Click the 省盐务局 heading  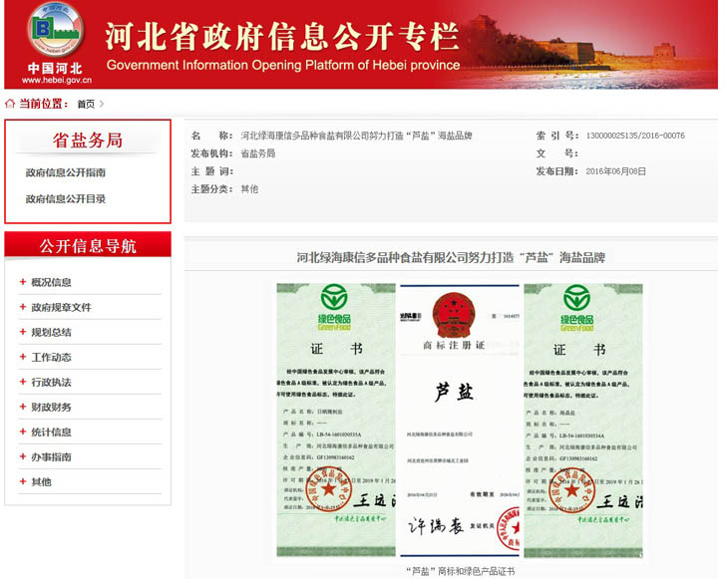[88, 141]
